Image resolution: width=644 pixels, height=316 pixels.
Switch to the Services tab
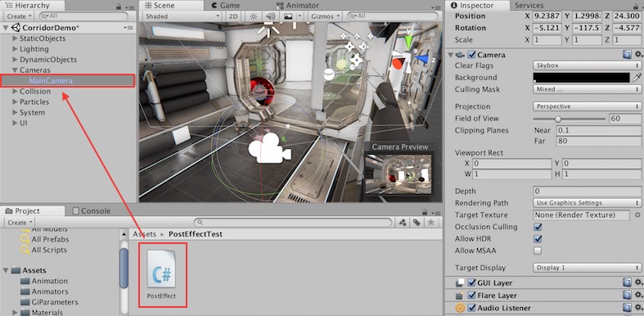tap(529, 6)
